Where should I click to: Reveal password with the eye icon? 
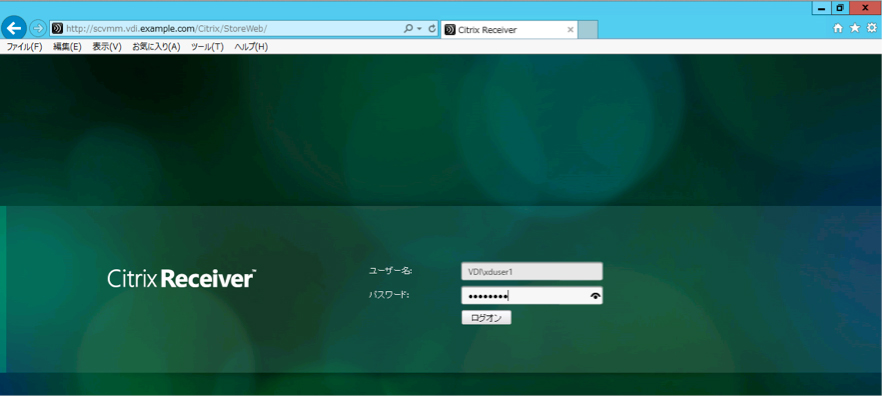(596, 296)
